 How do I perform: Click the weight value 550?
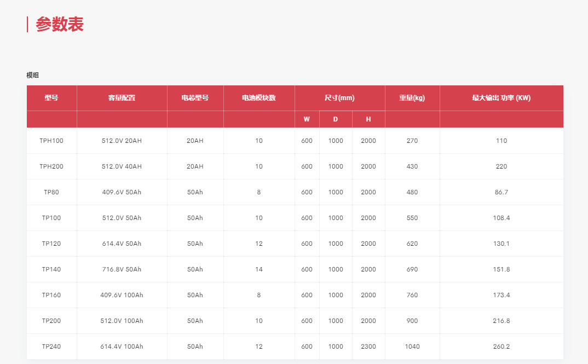coord(412,218)
